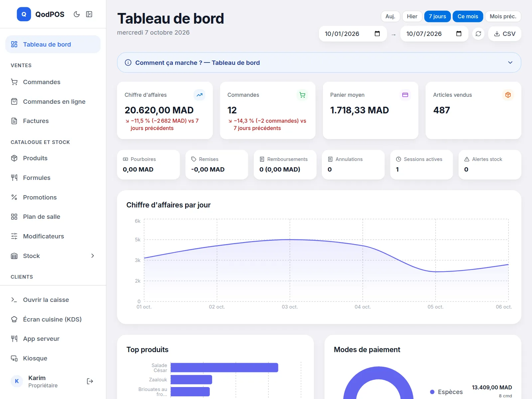
Task: Click Karim's avatar badge
Action: pos(17,381)
